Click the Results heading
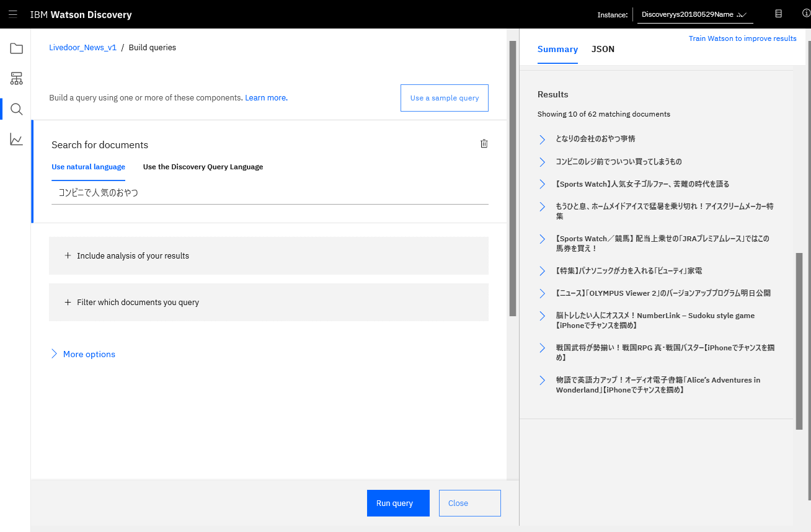Viewport: 811px width, 532px height. click(552, 94)
